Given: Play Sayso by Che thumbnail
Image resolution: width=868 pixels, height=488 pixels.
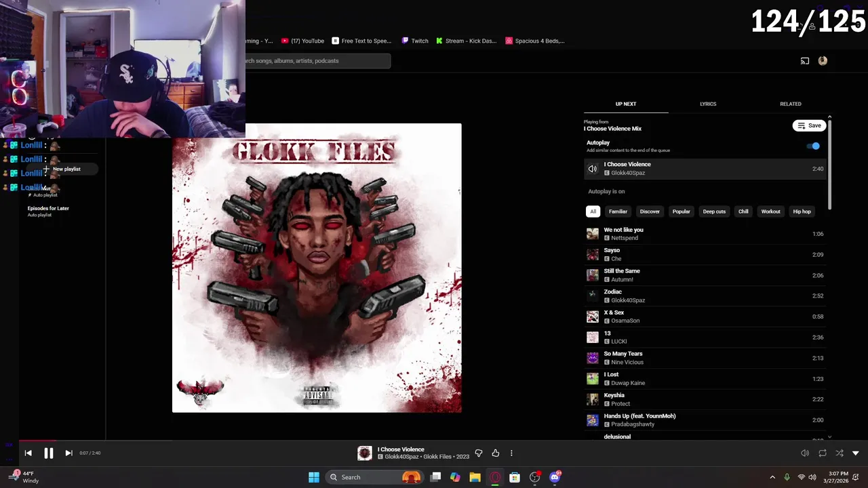Looking at the screenshot, I should (x=593, y=255).
